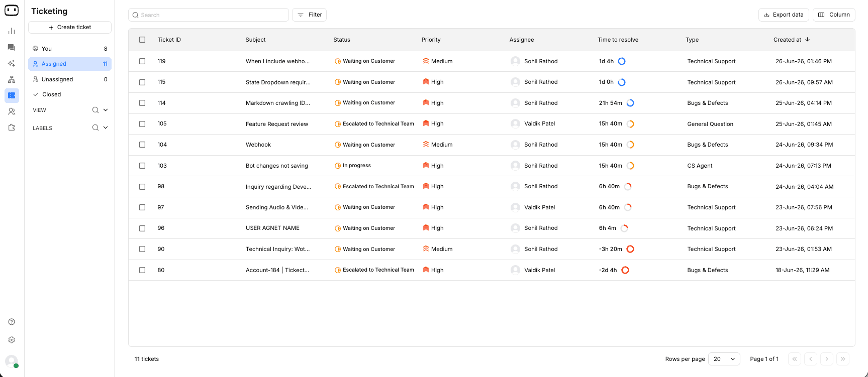Select ticket 114 checkbox
This screenshot has width=868, height=377.
pyautogui.click(x=142, y=103)
